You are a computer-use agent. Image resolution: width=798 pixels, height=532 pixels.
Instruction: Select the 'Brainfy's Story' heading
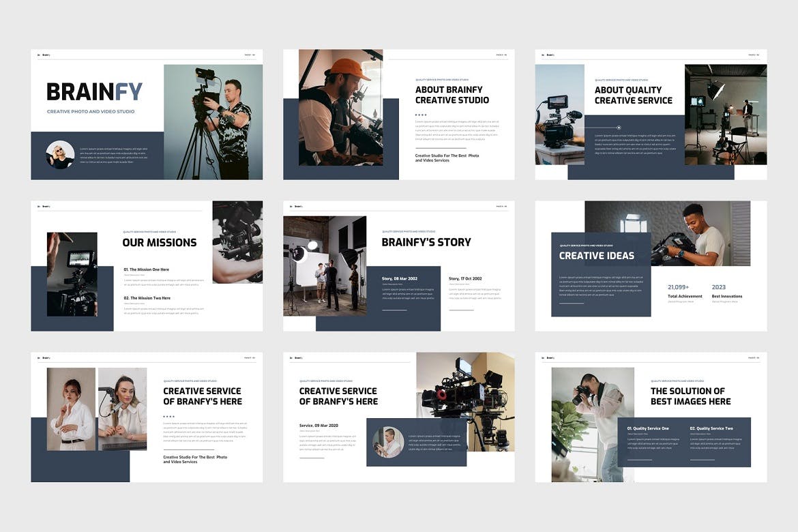coord(426,242)
